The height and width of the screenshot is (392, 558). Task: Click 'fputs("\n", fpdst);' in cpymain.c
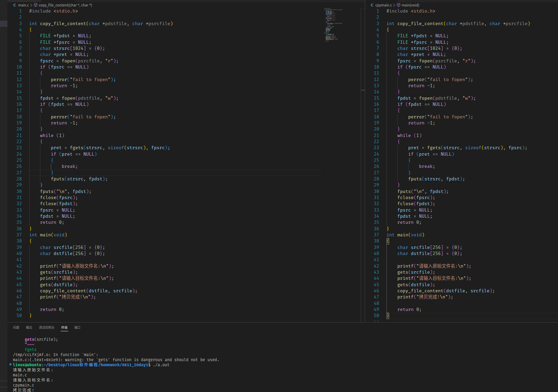coord(423,191)
